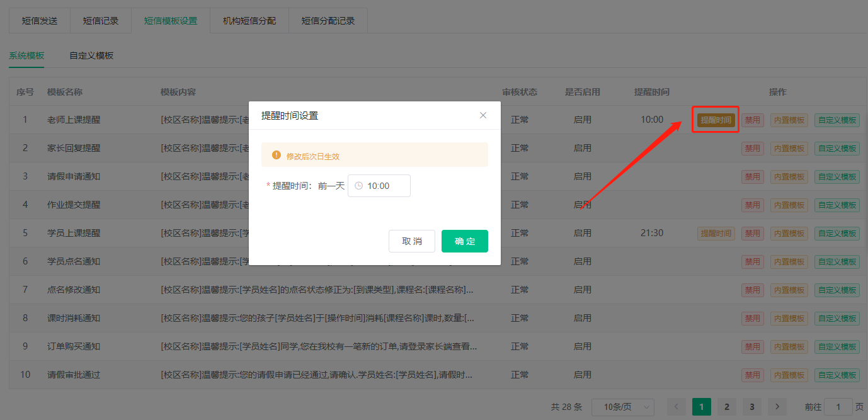Switch to 机构短信分配 tab
Screen dimensions: 868x420
pyautogui.click(x=249, y=21)
